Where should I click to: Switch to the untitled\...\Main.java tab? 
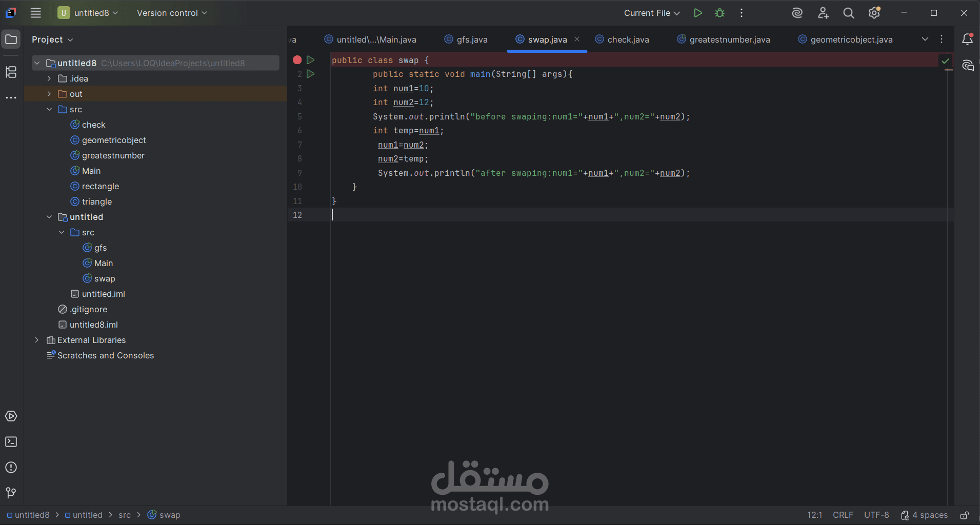pyautogui.click(x=370, y=39)
